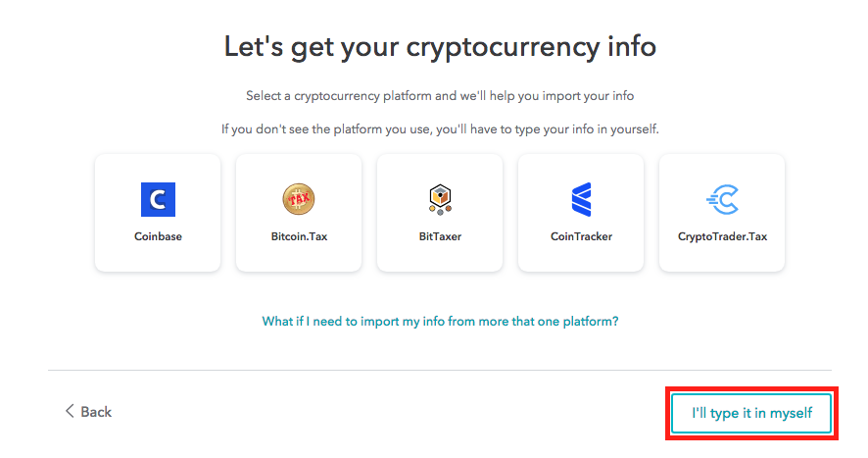Click the CryptoTrader.Tax speeding C icon
This screenshot has width=868, height=458.
(x=722, y=200)
